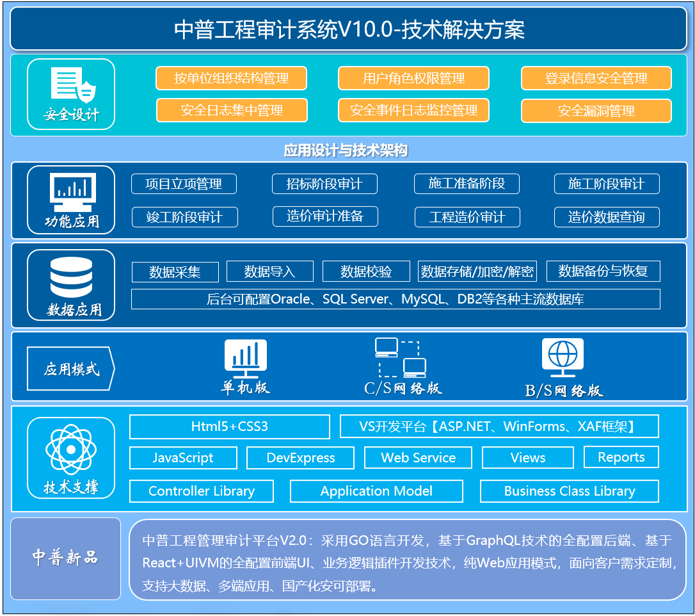Select 数据备份与恢复 box

click(x=603, y=272)
